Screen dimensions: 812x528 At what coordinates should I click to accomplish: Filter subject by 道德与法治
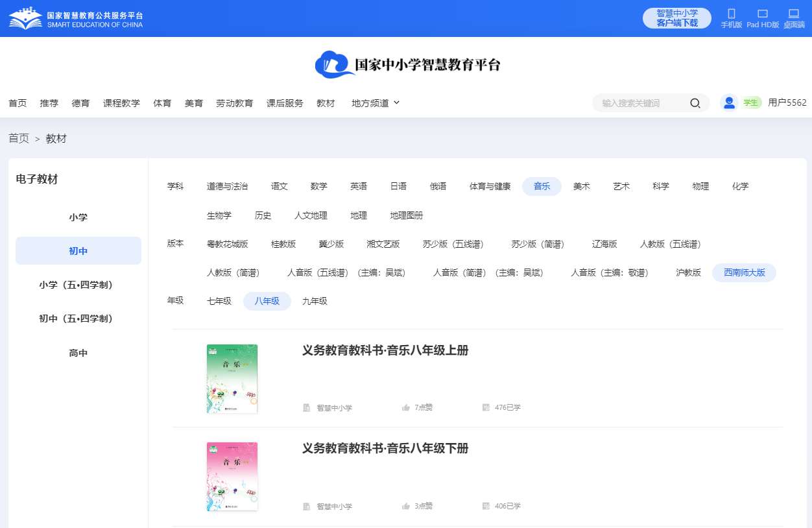(x=227, y=186)
